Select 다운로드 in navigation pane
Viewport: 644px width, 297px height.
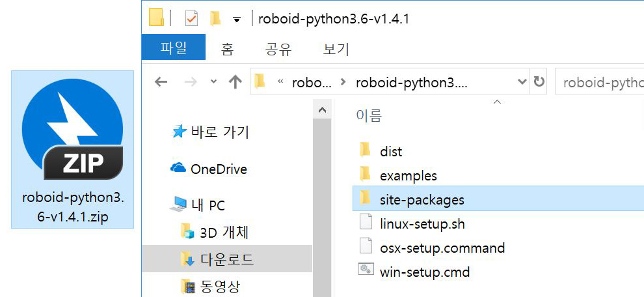227,260
